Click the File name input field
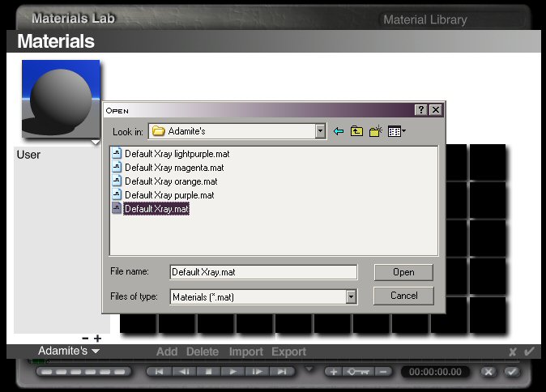The image size is (546, 392). pyautogui.click(x=263, y=272)
